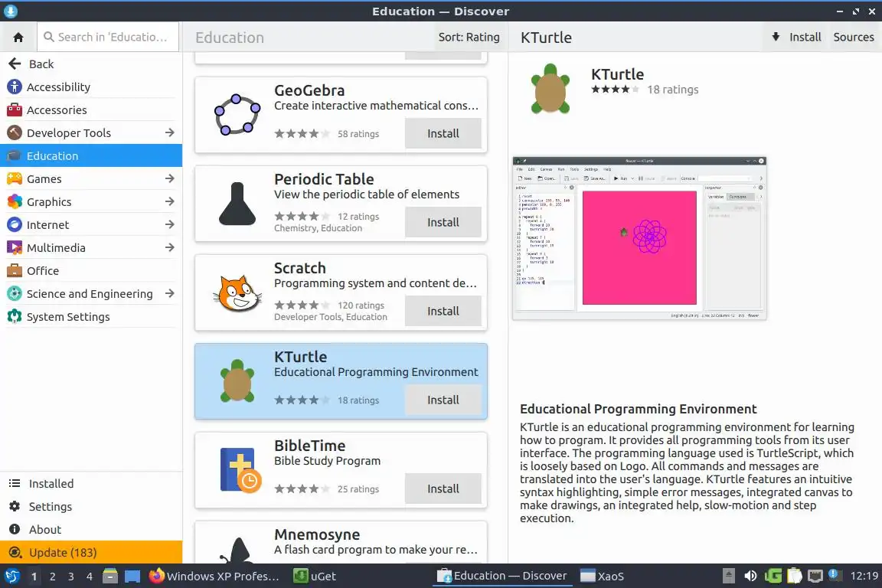Image resolution: width=882 pixels, height=588 pixels.
Task: Open the Developer Tools category
Action: [x=91, y=132]
